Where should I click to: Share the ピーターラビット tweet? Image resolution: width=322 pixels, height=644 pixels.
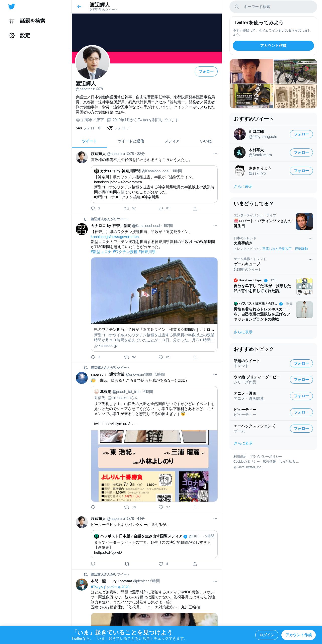click(195, 564)
